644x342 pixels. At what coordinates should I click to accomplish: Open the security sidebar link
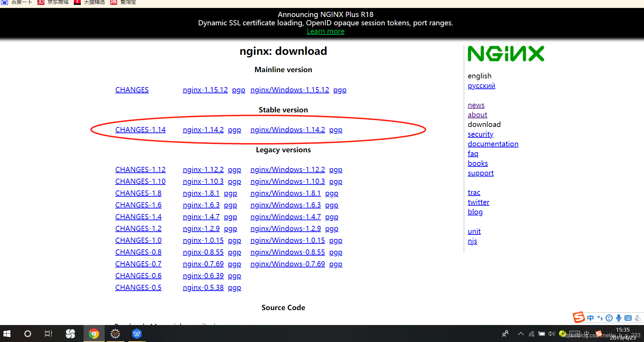tap(480, 134)
